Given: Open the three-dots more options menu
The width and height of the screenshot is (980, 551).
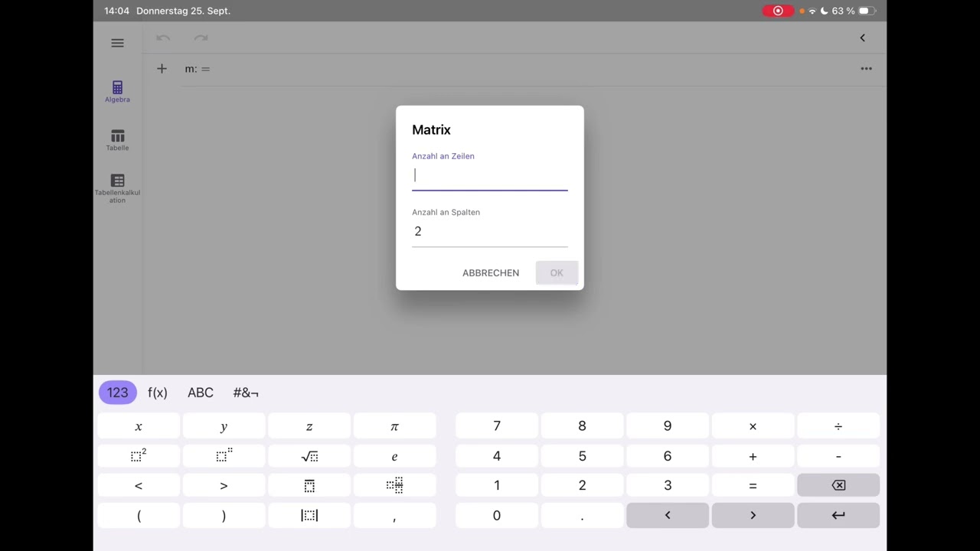Looking at the screenshot, I should 866,69.
